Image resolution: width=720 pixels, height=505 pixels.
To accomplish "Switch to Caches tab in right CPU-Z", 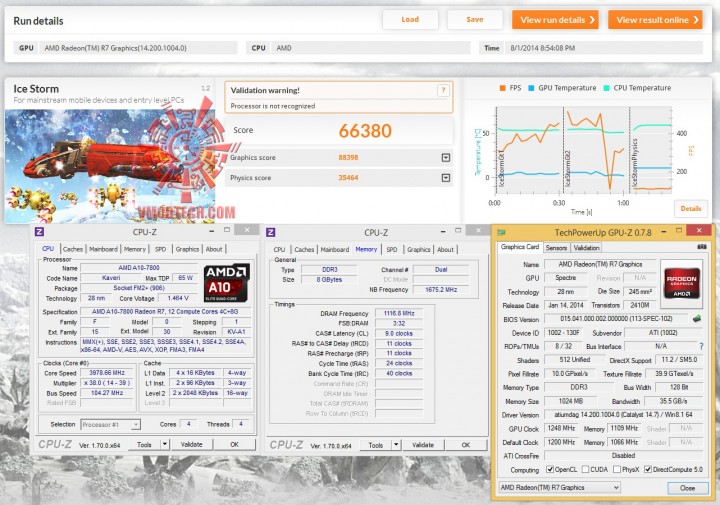I will point(304,250).
